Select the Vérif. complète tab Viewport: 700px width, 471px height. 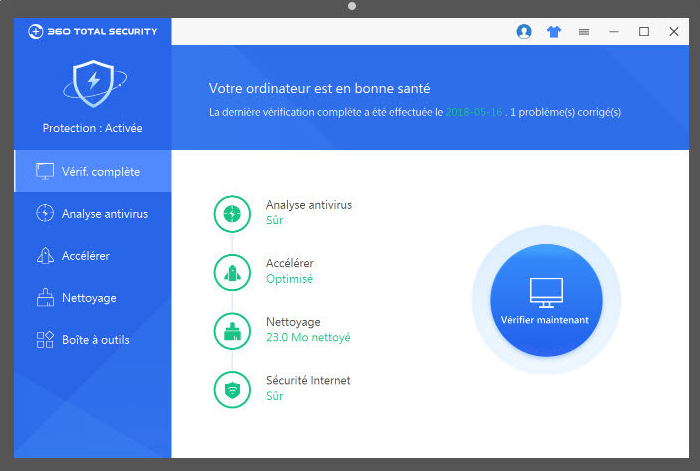click(93, 171)
